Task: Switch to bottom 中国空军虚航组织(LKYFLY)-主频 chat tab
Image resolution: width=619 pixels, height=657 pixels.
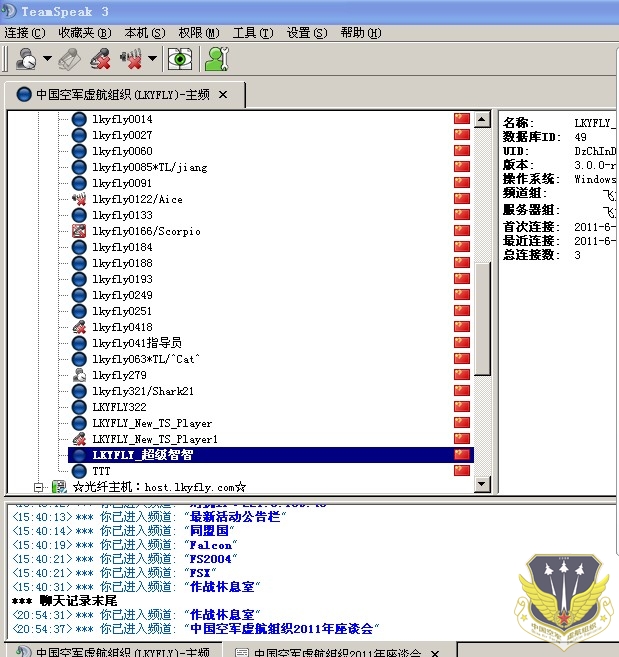Action: [113, 652]
